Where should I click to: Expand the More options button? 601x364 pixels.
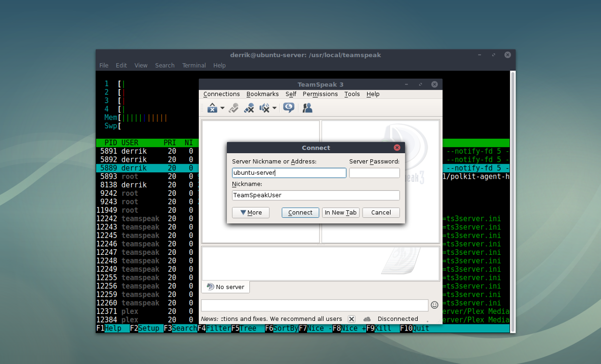pos(251,213)
